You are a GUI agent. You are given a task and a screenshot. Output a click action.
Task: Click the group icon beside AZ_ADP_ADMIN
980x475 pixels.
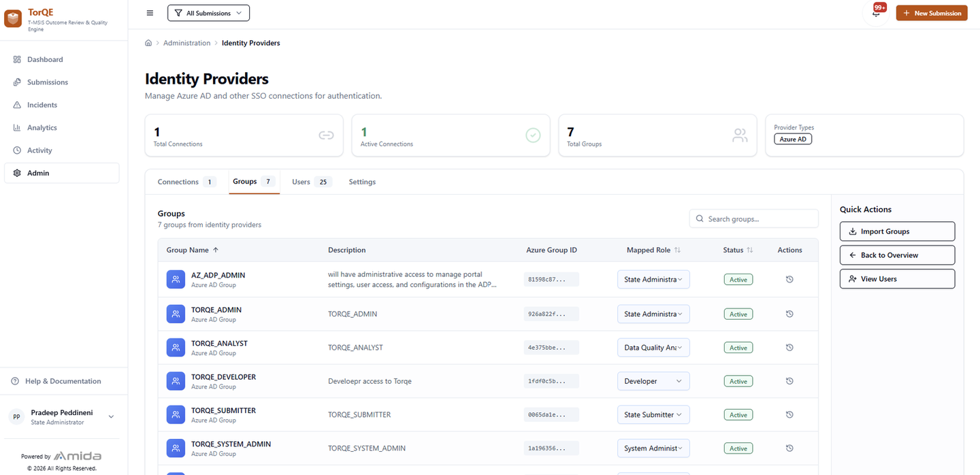tap(176, 279)
